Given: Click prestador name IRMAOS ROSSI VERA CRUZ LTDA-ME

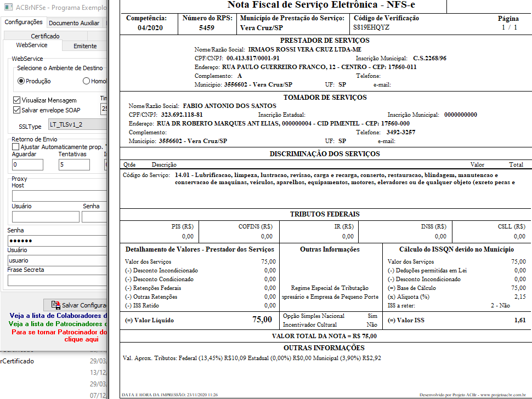Looking at the screenshot, I should tap(305, 49).
